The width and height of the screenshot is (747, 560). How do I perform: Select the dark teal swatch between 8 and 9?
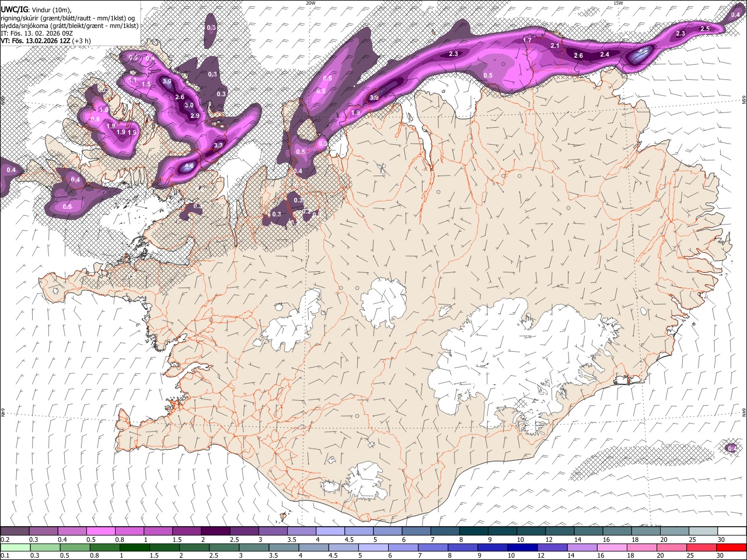(473, 531)
